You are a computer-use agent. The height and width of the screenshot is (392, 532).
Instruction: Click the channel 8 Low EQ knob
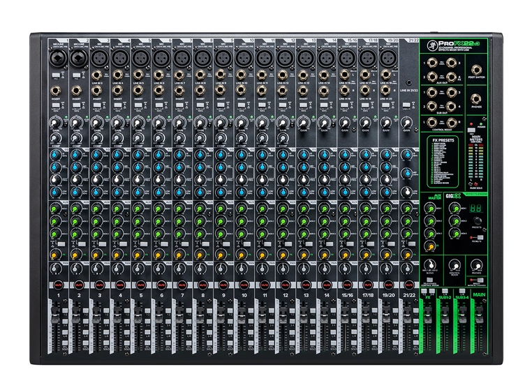pos(200,192)
